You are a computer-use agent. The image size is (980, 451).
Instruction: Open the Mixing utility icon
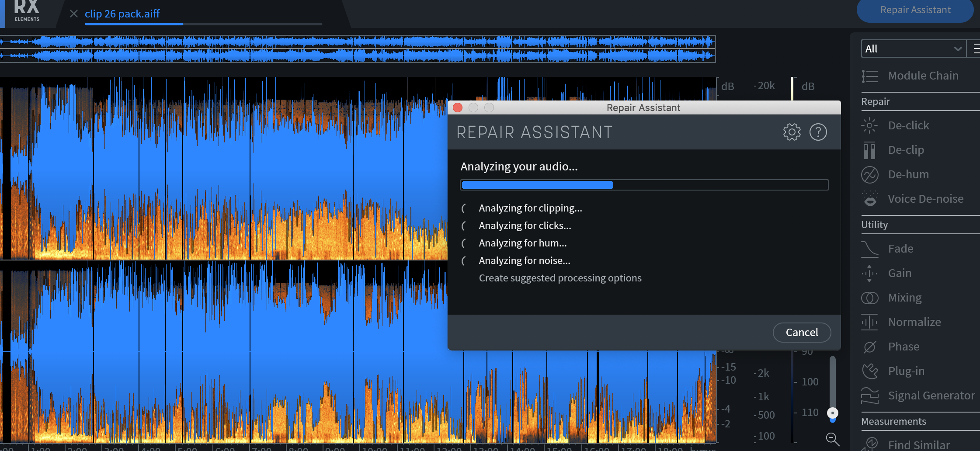(869, 298)
